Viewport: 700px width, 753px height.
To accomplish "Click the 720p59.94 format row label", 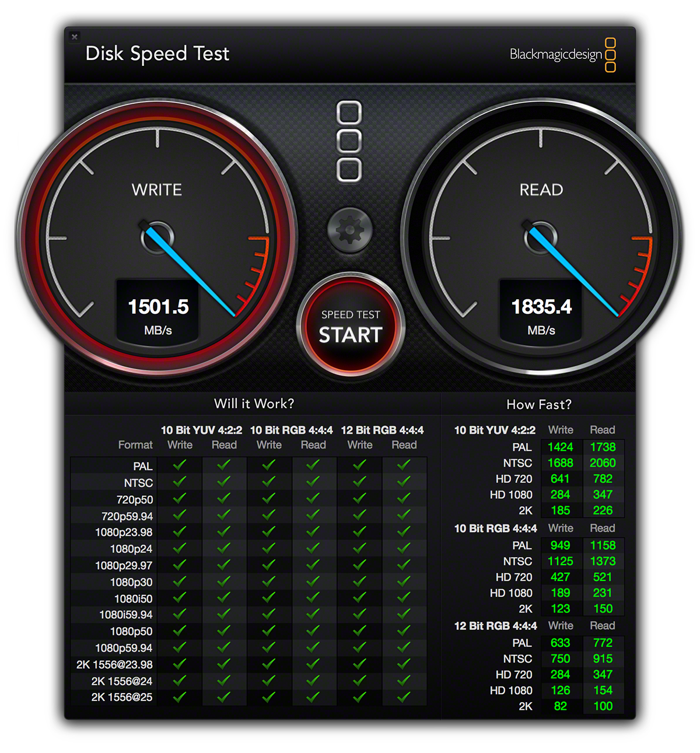I will point(127,516).
